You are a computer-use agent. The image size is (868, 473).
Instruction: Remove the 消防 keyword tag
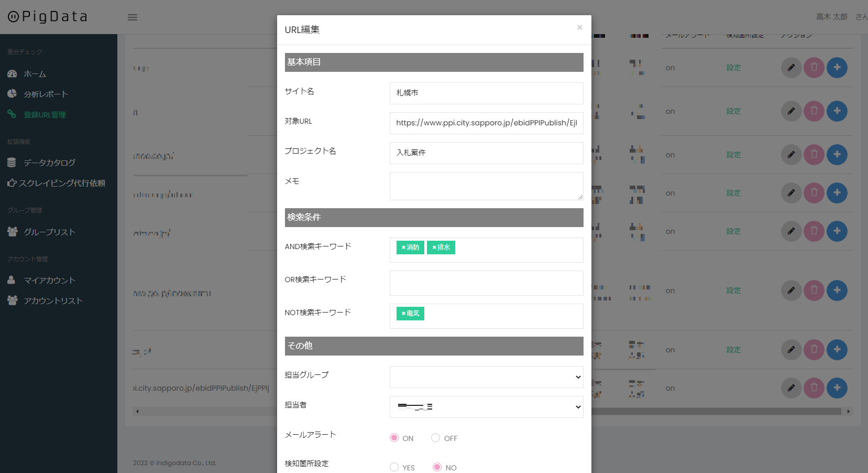[403, 248]
